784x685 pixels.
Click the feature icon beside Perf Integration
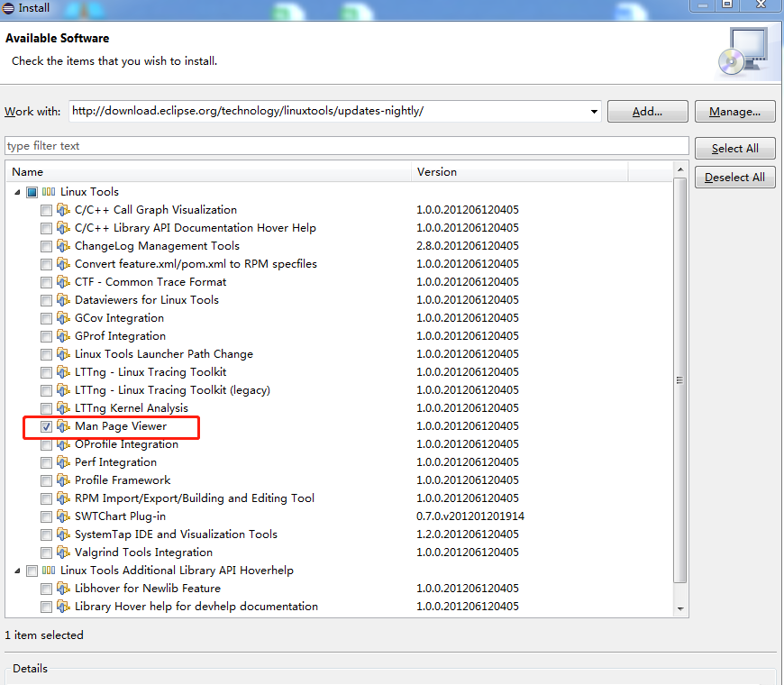(x=63, y=461)
